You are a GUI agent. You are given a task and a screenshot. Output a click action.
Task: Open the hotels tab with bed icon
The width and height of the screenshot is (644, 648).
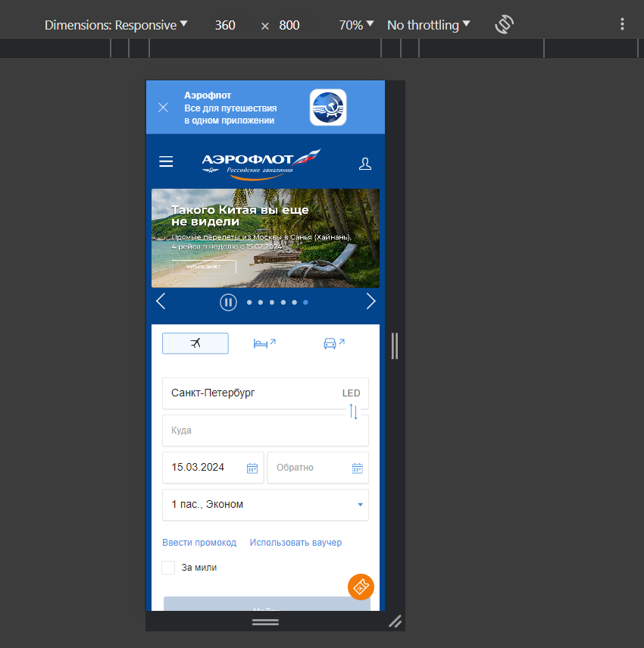[264, 343]
